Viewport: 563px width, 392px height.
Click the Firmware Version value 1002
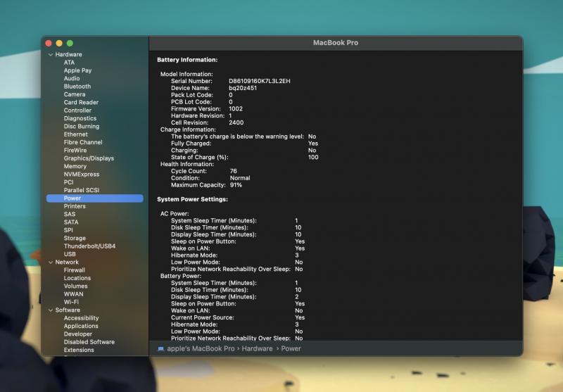(236, 109)
